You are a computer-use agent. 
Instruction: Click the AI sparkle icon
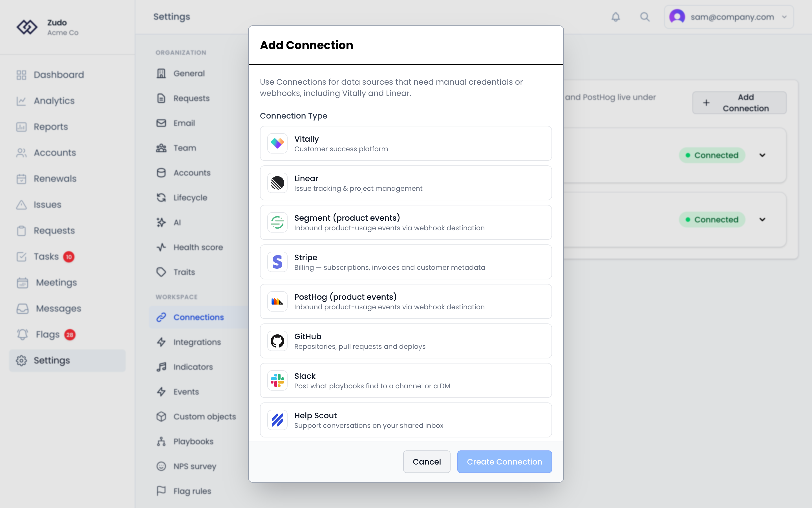[x=161, y=222]
